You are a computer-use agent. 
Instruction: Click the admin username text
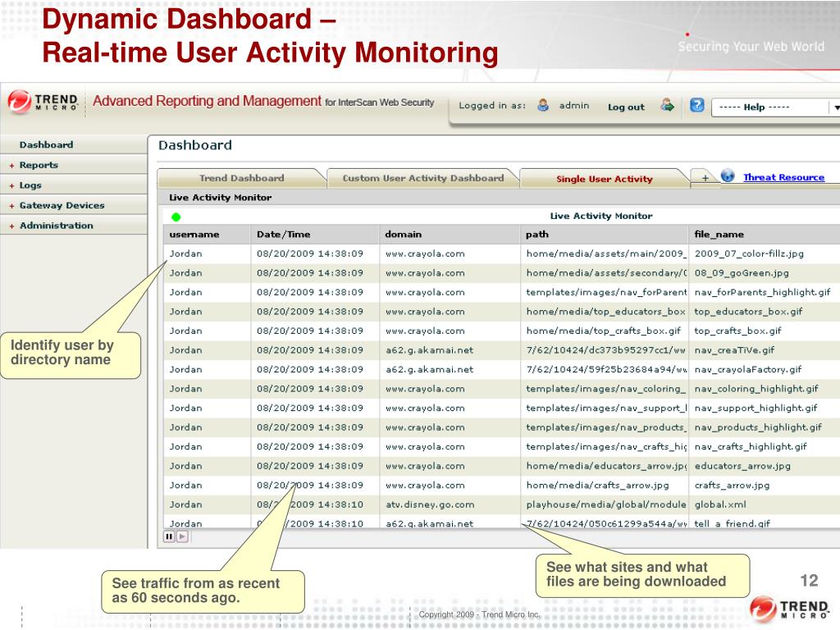tap(573, 106)
